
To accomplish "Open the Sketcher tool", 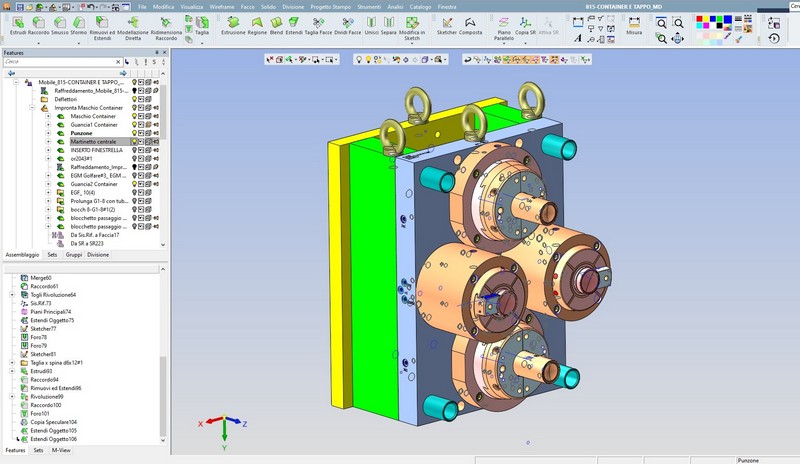I will click(x=447, y=24).
